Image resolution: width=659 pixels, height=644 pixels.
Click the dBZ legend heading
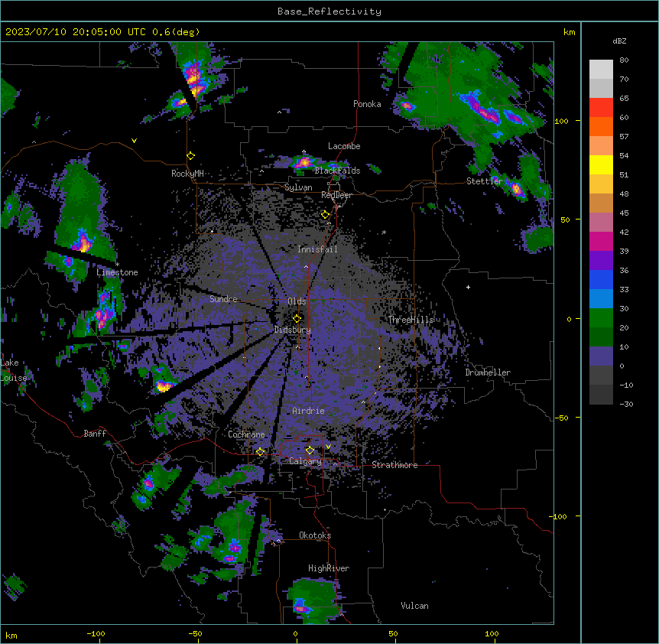click(x=619, y=41)
